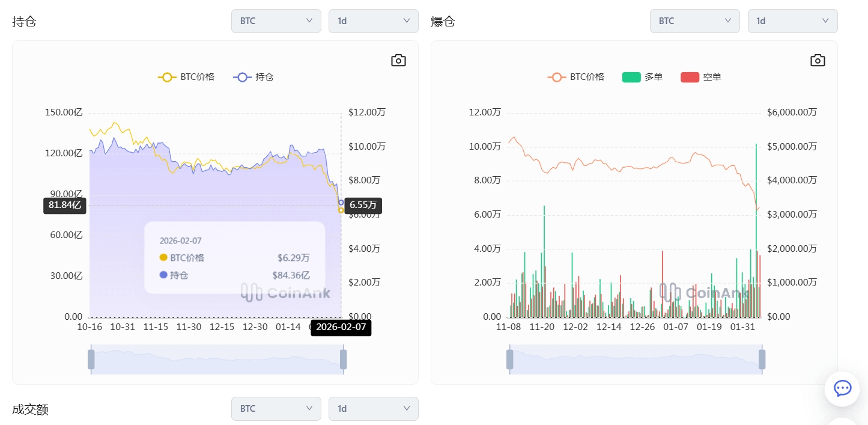
Task: Click right zoom handle of 持仓 range slider
Action: [x=344, y=359]
